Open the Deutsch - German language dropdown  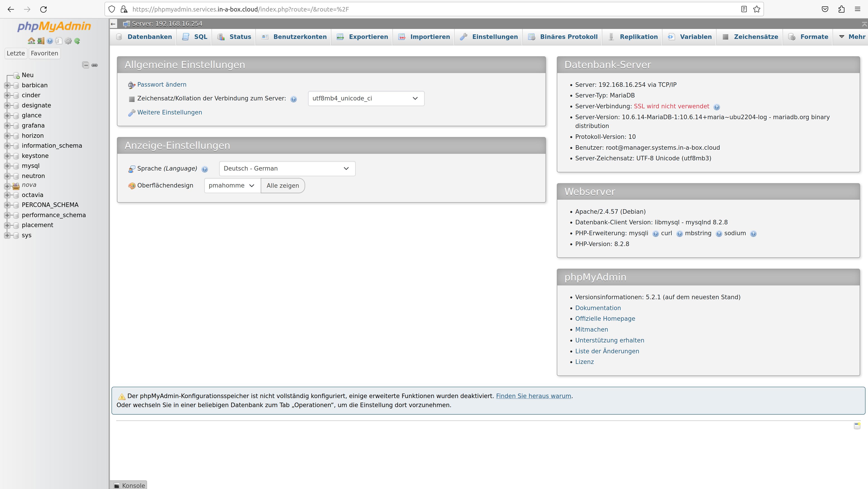287,169
